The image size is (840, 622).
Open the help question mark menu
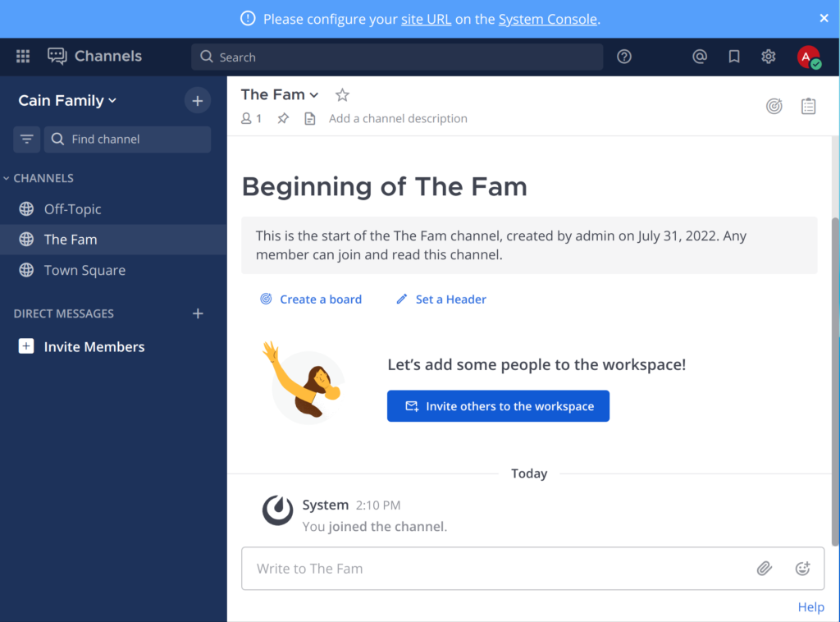pos(624,57)
